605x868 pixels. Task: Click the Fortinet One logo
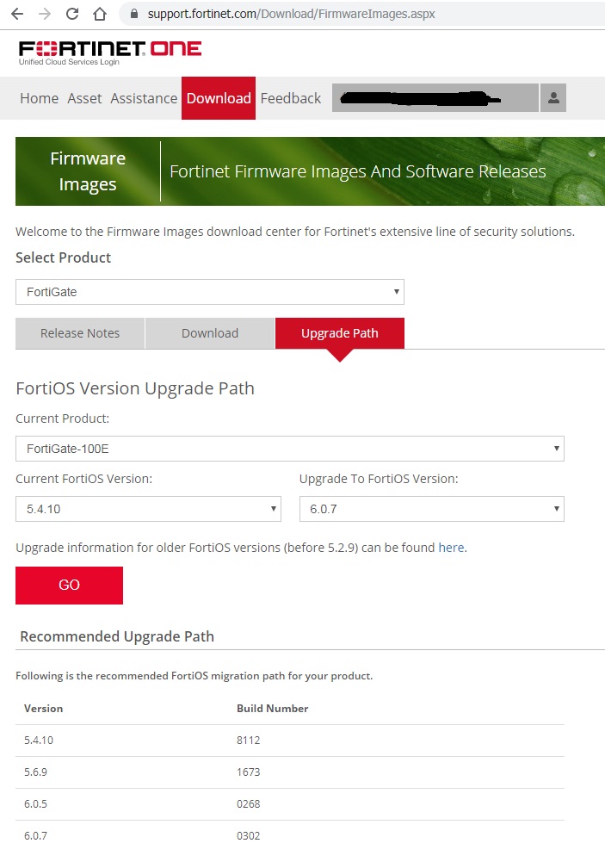[110, 50]
